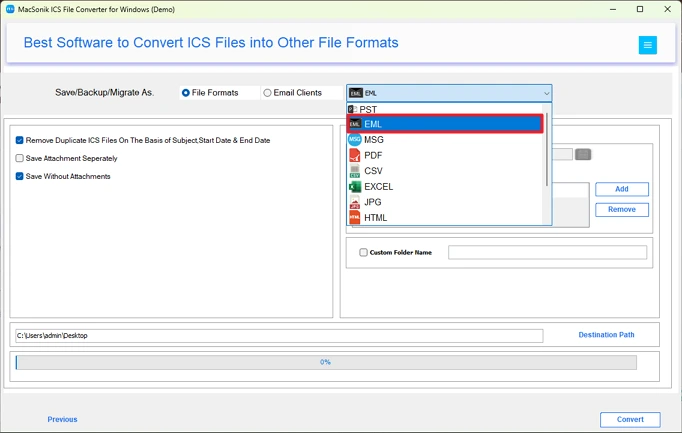Click the EXCEL format icon in the list
The height and width of the screenshot is (433, 682).
[355, 187]
